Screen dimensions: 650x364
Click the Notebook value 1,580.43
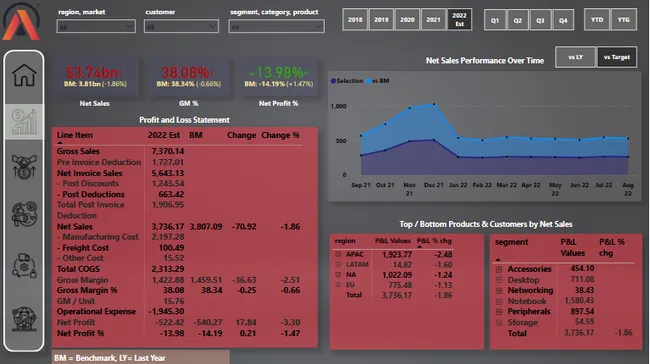tap(579, 301)
